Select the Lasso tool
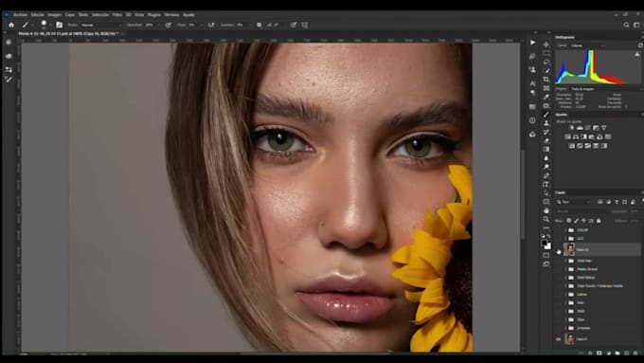This screenshot has width=644, height=363. (546, 62)
